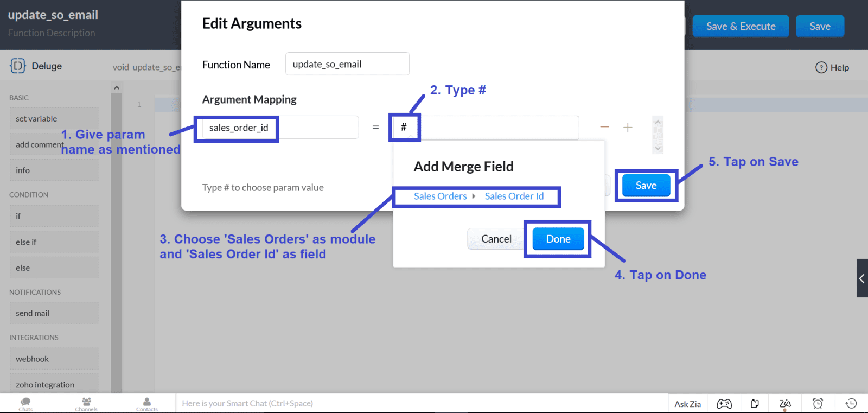Click the argument list scroll up arrow
Viewport: 868px width, 413px height.
click(x=658, y=122)
